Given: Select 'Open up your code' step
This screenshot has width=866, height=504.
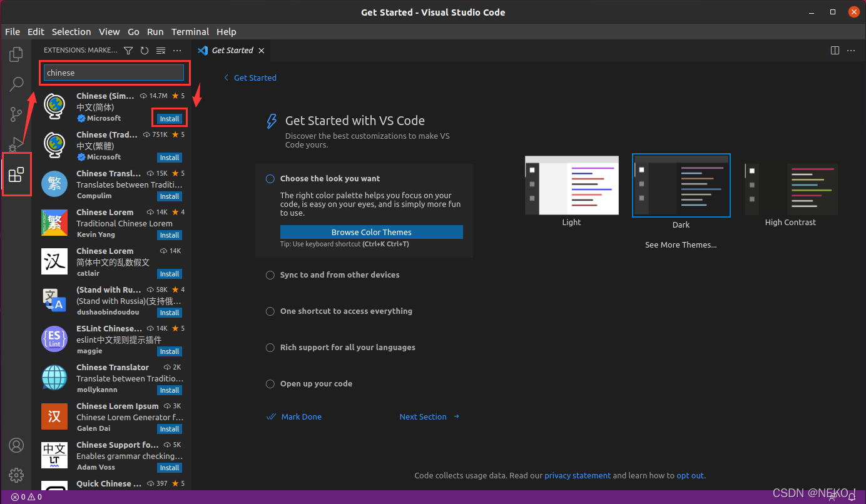Looking at the screenshot, I should coord(309,384).
